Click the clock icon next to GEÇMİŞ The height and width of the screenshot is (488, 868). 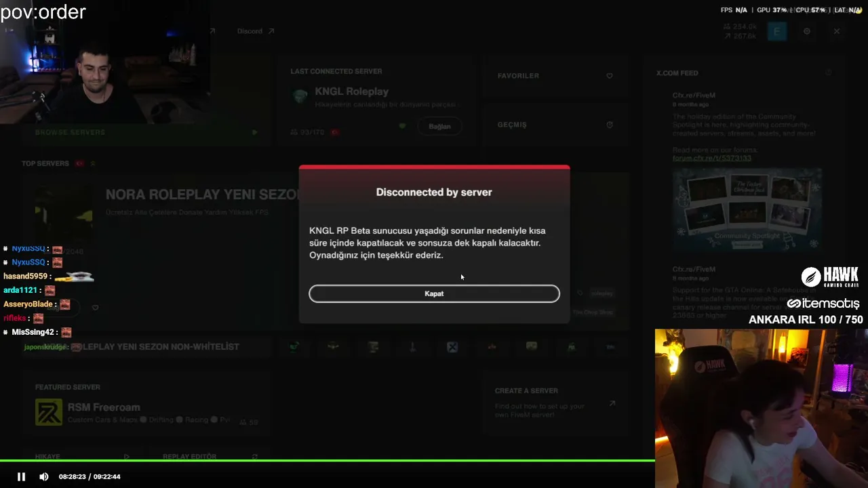[x=610, y=125]
